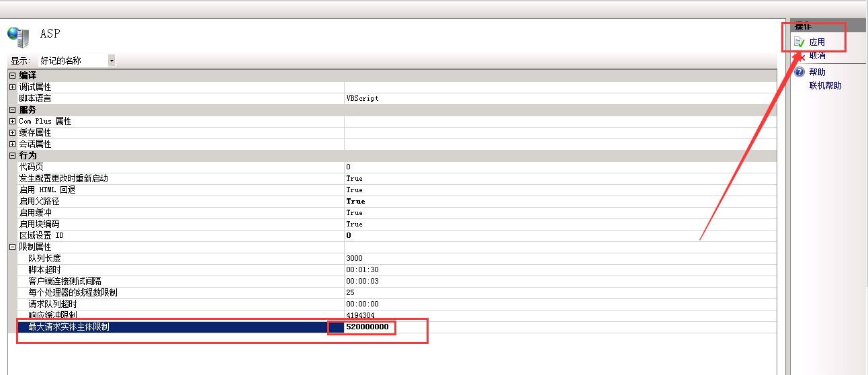Click the 3000 queue length value
This screenshot has width=868, height=375.
354,259
